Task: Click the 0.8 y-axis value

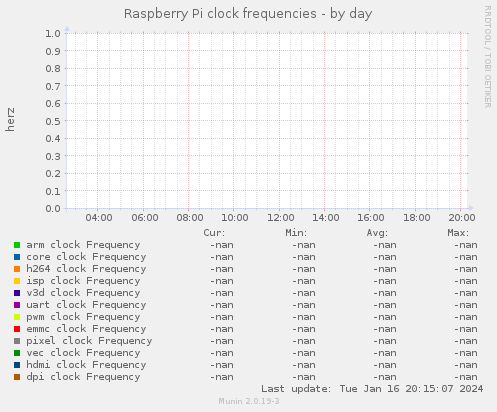Action: (x=53, y=68)
